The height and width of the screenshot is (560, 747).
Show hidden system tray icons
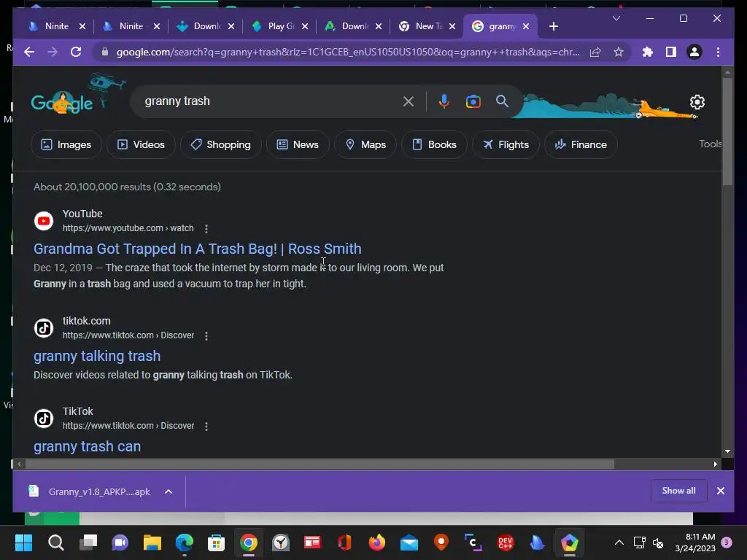click(x=619, y=542)
